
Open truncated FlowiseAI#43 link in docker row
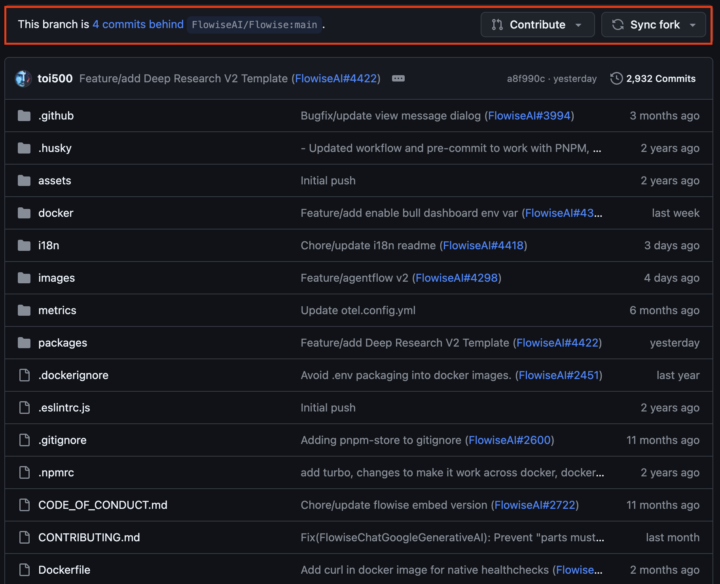[563, 213]
